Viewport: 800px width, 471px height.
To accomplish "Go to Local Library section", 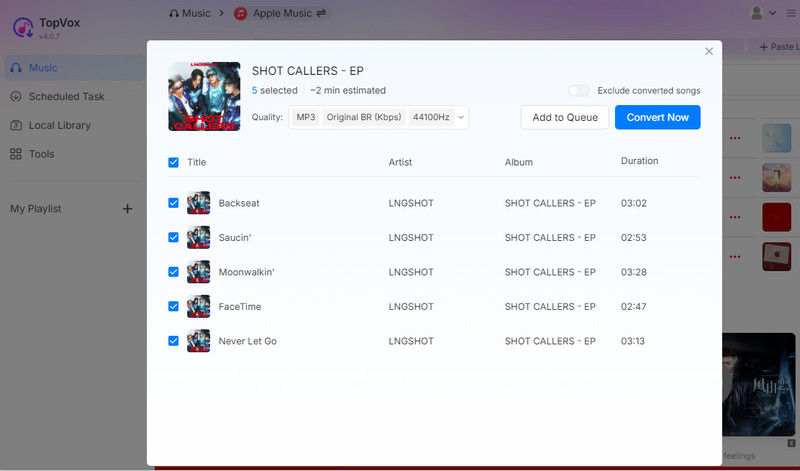I will coord(59,126).
